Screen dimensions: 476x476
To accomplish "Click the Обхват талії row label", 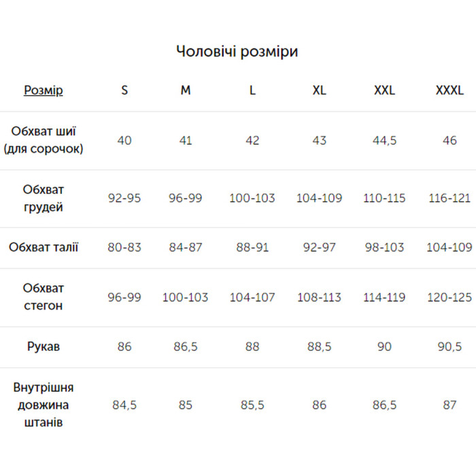I will coord(44,247).
